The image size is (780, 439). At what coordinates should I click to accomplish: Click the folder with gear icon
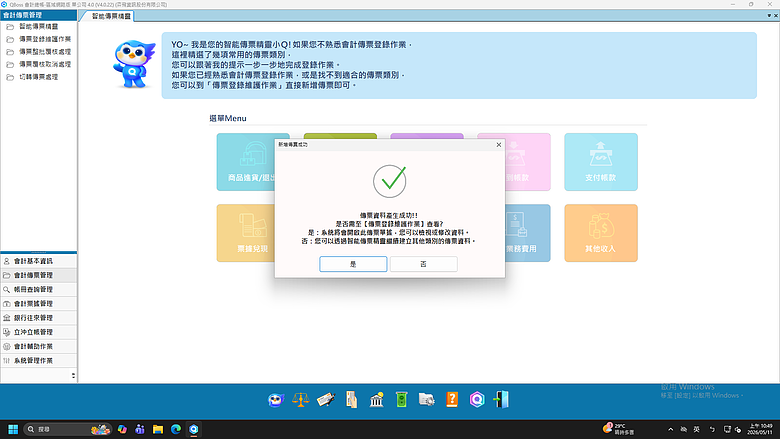pos(427,400)
